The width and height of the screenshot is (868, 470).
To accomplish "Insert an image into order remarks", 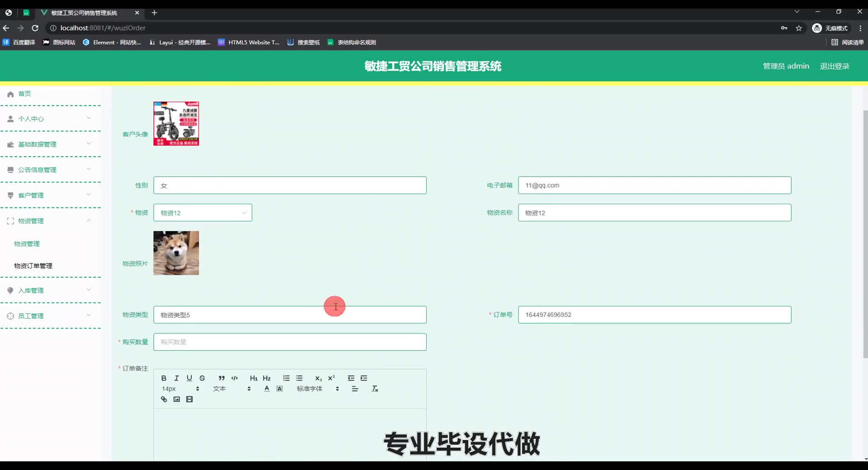I will coord(177,399).
